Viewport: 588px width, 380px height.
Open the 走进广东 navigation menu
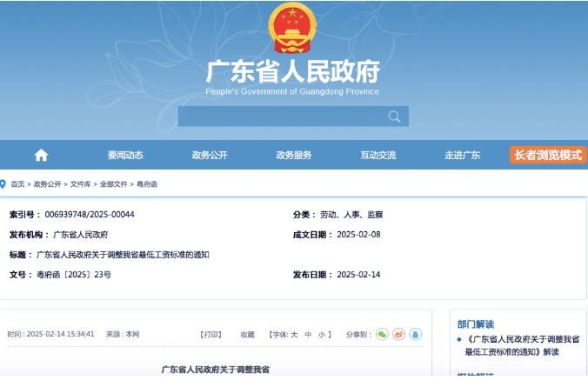pos(463,155)
